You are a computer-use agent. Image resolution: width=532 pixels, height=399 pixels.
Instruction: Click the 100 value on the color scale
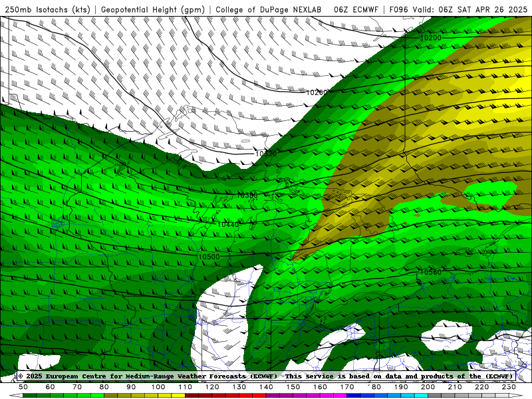point(158,387)
